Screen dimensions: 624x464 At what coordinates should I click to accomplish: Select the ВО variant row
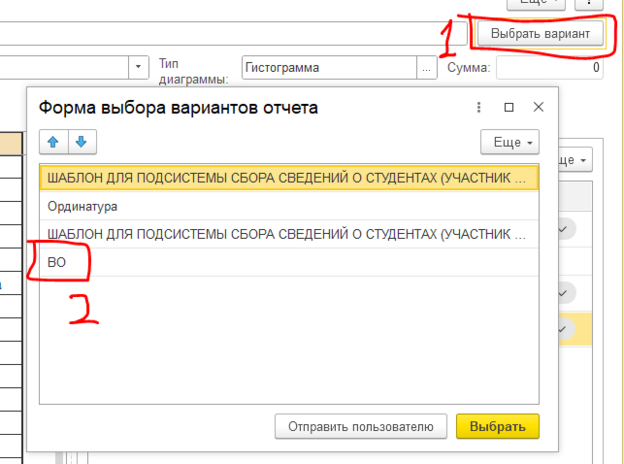pyautogui.click(x=285, y=262)
